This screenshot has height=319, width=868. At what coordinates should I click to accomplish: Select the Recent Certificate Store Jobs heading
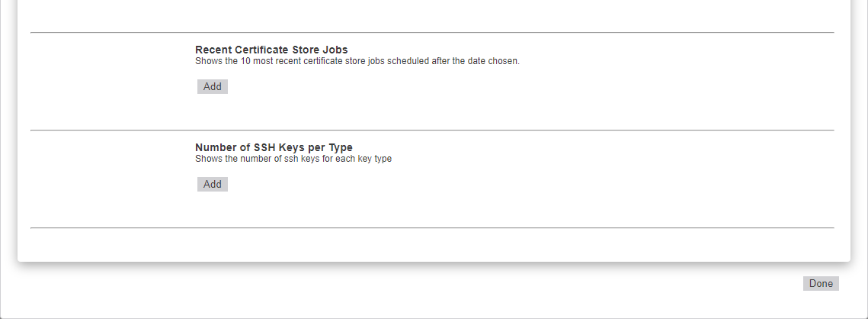tap(271, 50)
